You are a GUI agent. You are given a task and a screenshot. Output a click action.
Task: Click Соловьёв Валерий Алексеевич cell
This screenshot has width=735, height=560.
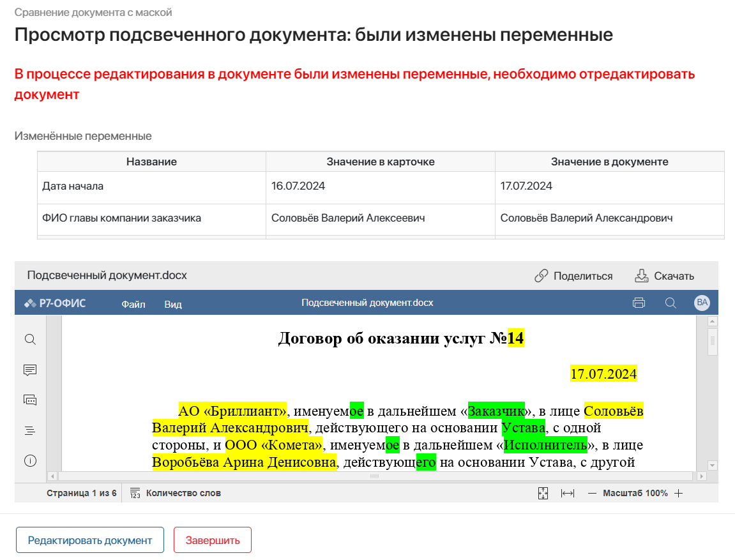380,219
